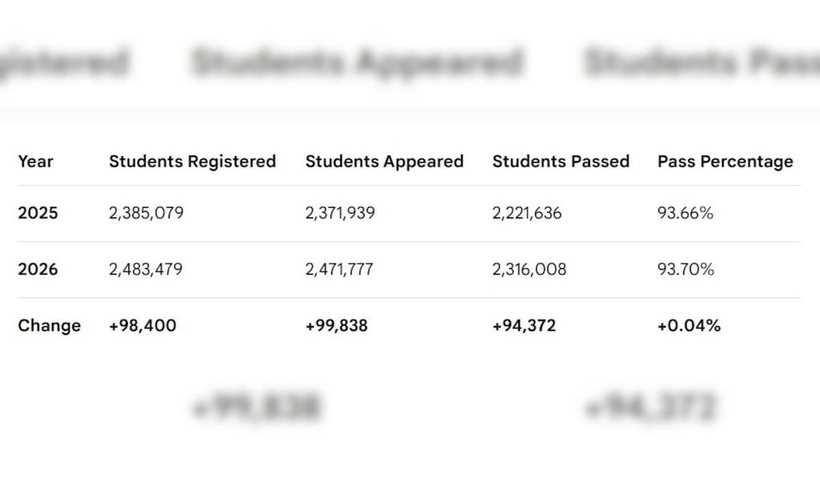Click the 2026 row label
Viewport: 820px width, 504px height.
coord(38,269)
